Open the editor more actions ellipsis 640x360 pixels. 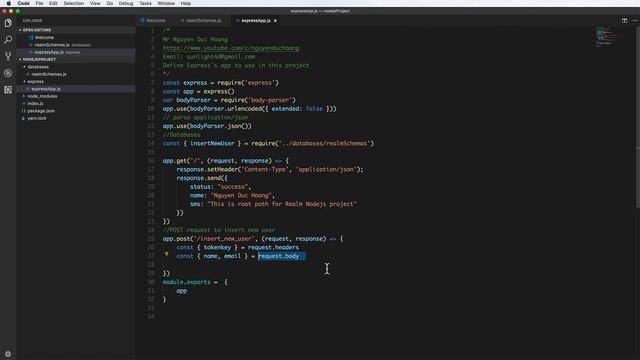pos(635,20)
